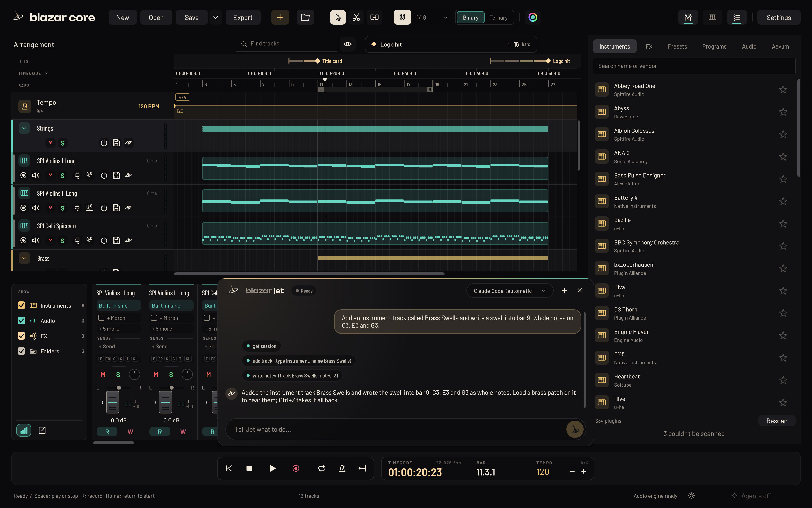Collapse the Brass folder chevron
The image size is (812, 508).
pyautogui.click(x=24, y=258)
